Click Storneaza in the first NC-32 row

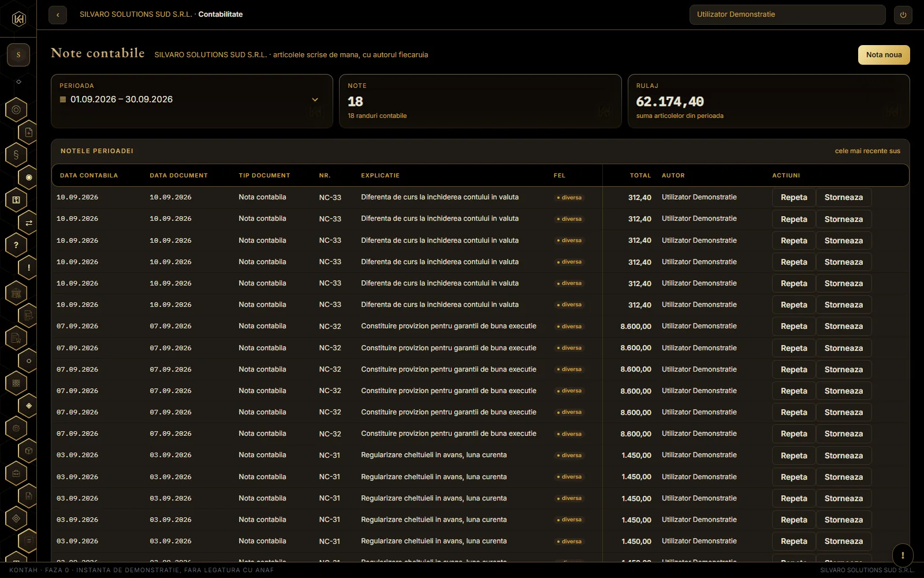point(844,327)
